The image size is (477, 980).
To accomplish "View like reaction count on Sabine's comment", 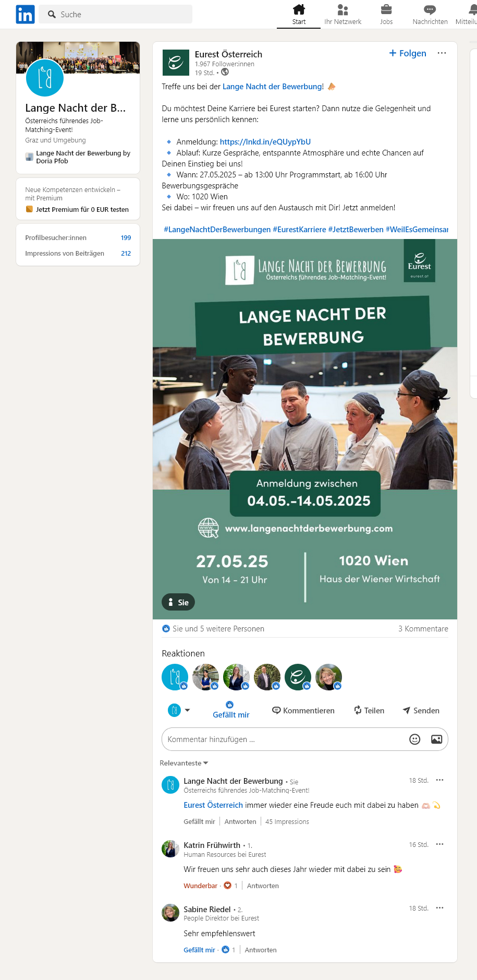I will 228,950.
